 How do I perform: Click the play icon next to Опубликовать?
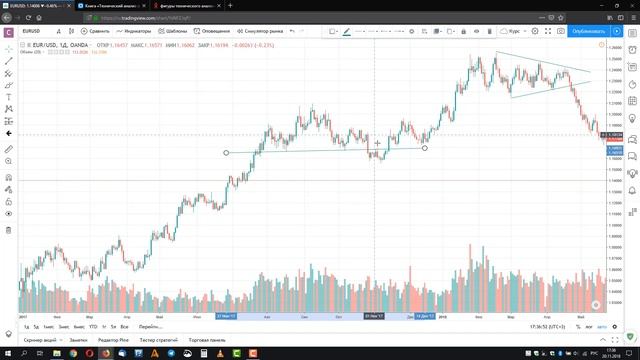tap(616, 31)
